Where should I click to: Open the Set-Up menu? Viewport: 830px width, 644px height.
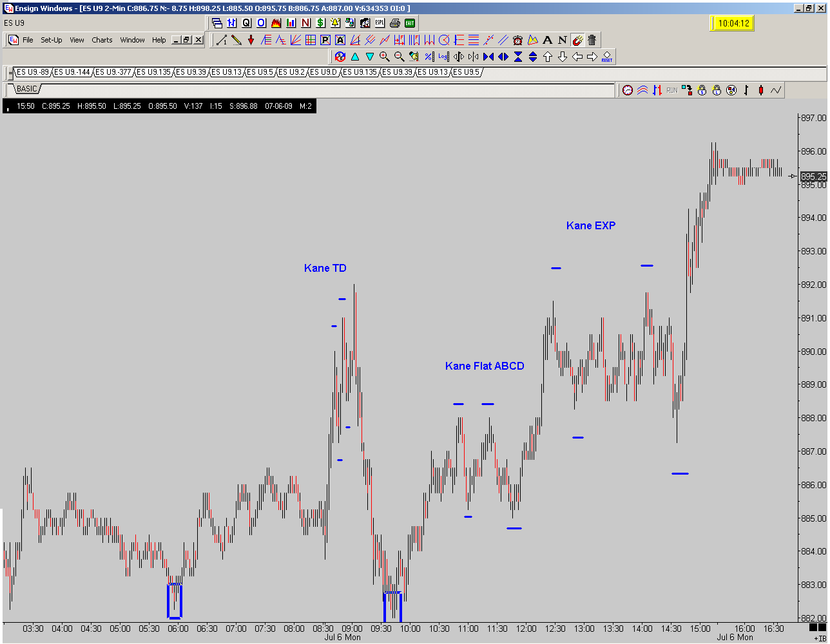[x=52, y=40]
